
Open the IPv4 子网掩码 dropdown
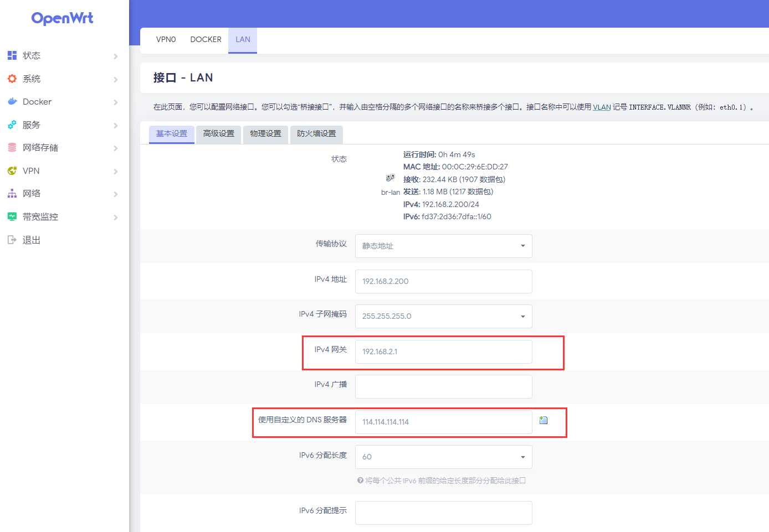click(443, 316)
